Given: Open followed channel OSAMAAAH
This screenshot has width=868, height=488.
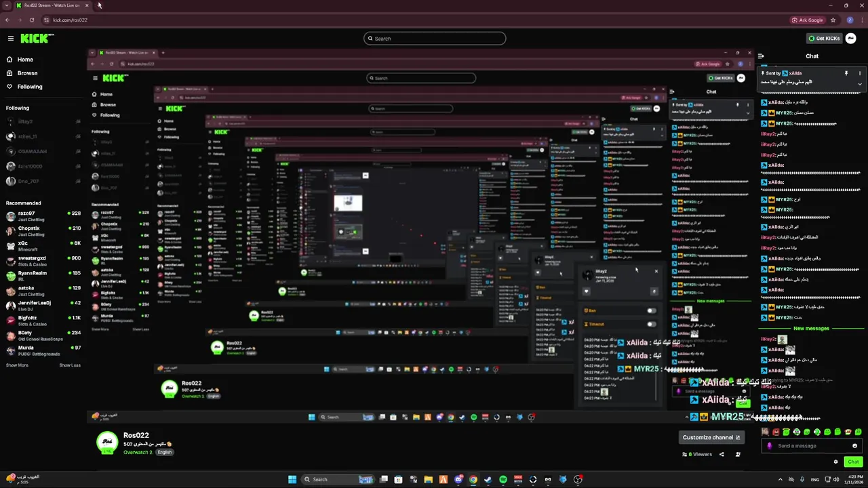Looking at the screenshot, I should click(x=43, y=151).
